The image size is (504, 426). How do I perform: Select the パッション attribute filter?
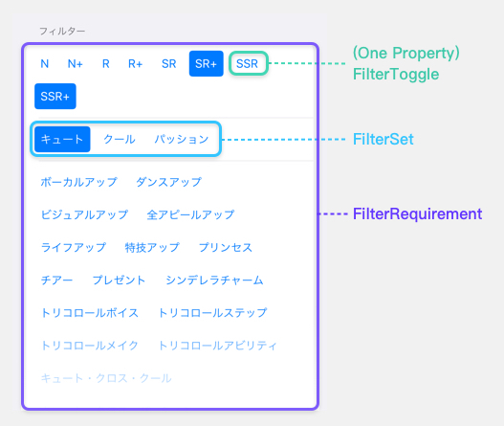182,140
